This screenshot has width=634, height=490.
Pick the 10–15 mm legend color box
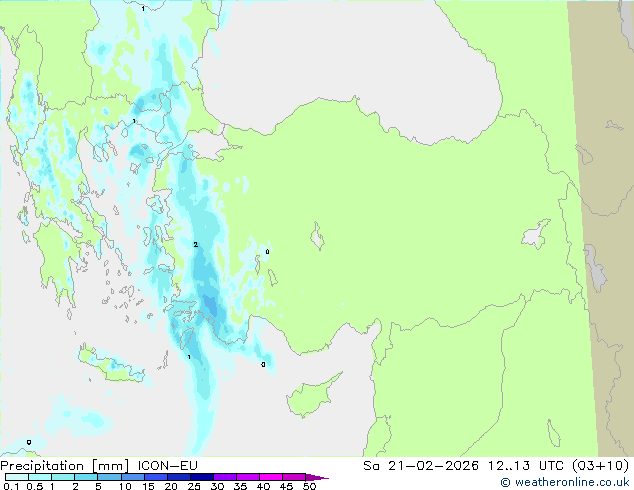coord(132,477)
